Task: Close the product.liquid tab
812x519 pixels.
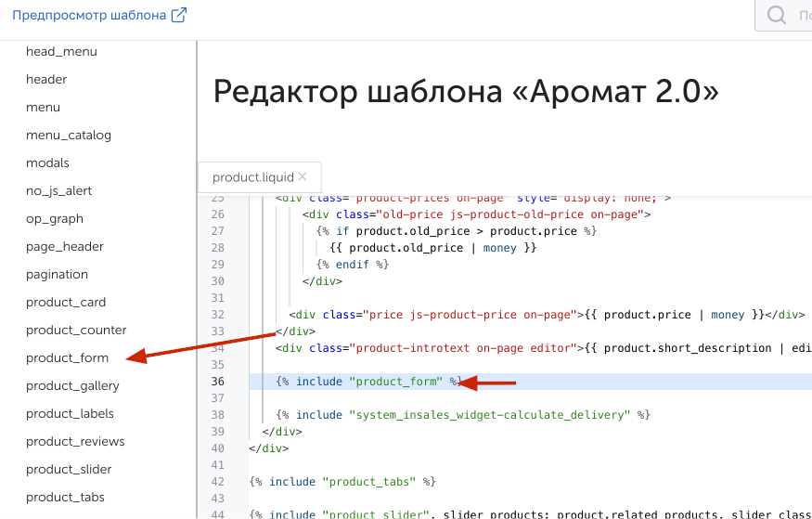Action: click(x=303, y=176)
